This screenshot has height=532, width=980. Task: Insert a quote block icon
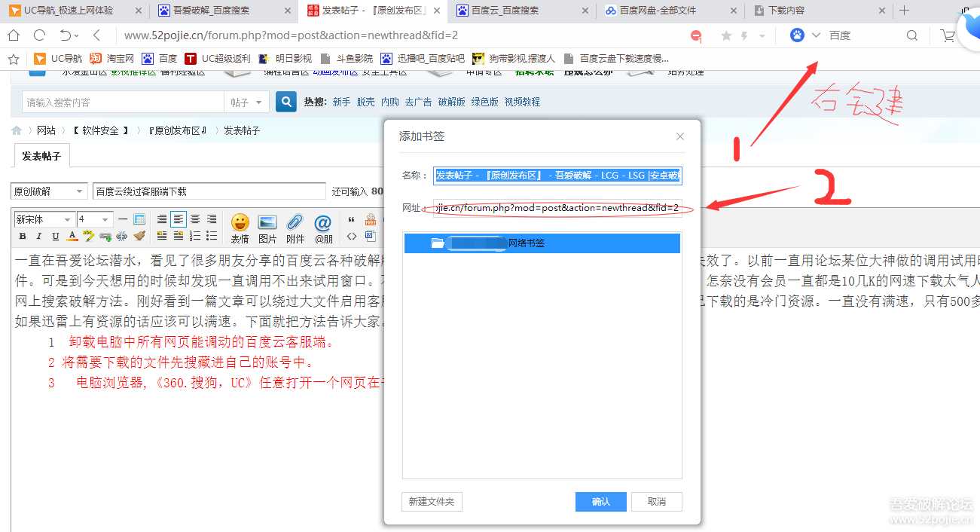tap(351, 219)
